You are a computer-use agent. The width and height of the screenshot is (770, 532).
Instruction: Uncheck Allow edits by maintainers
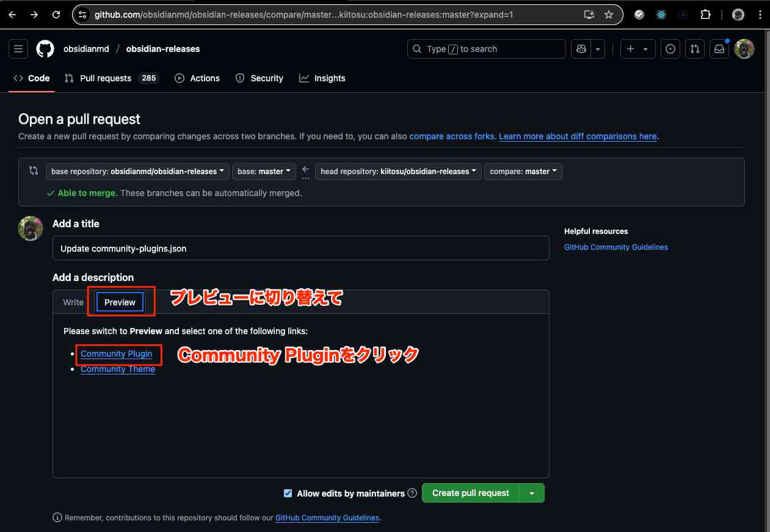pos(288,494)
